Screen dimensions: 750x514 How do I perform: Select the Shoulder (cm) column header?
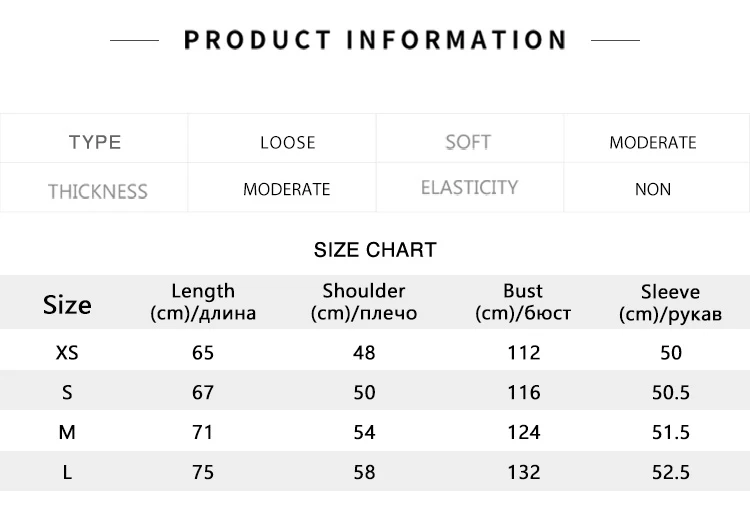tap(364, 302)
